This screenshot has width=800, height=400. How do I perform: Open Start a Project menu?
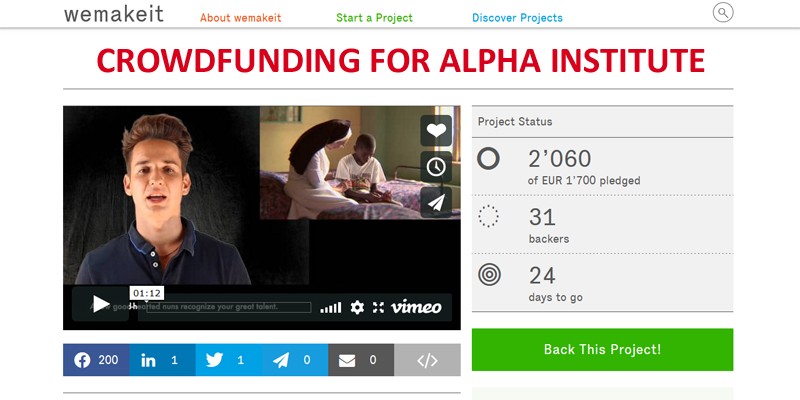click(374, 18)
